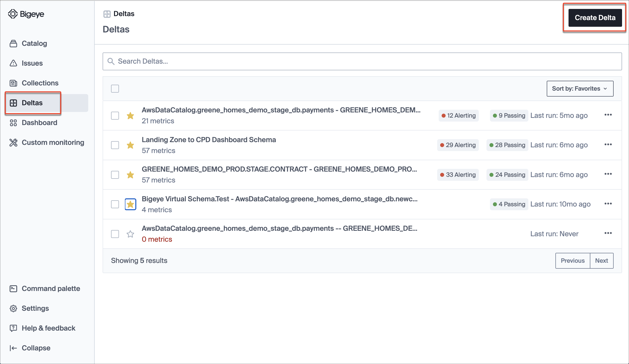
Task: Open three-dot menu for second delta
Action: 608,144
